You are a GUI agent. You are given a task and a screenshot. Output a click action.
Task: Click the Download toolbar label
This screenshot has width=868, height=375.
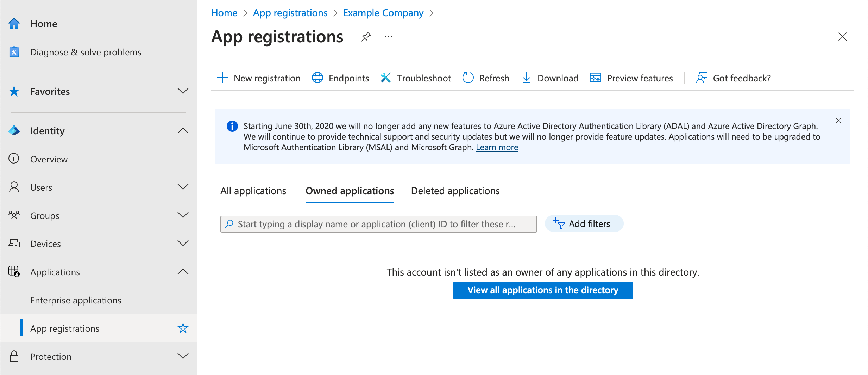click(x=558, y=78)
